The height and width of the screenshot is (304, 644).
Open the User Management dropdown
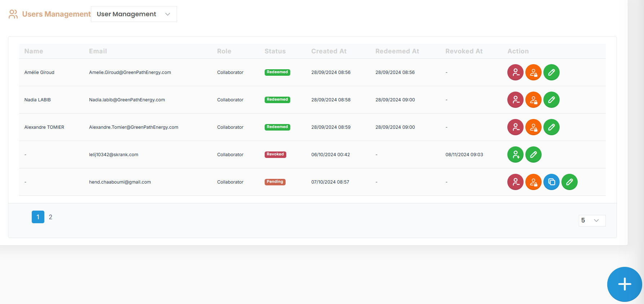coord(134,14)
